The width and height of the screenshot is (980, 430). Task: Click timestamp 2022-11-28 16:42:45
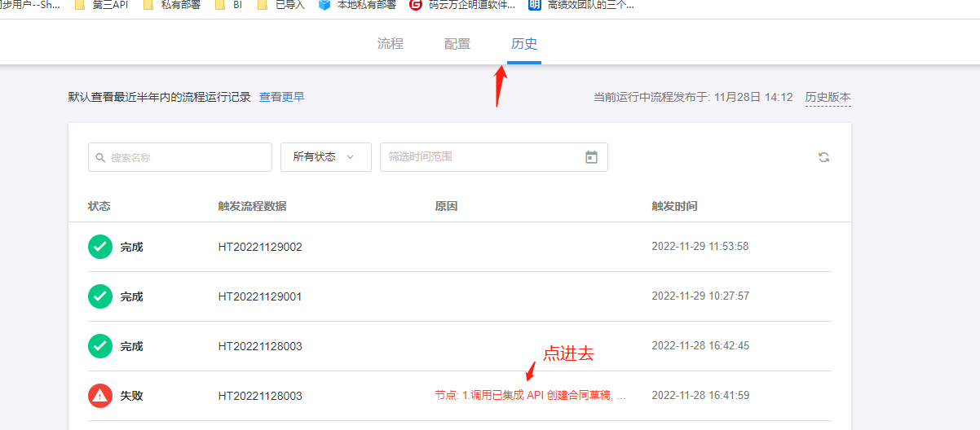click(x=700, y=346)
